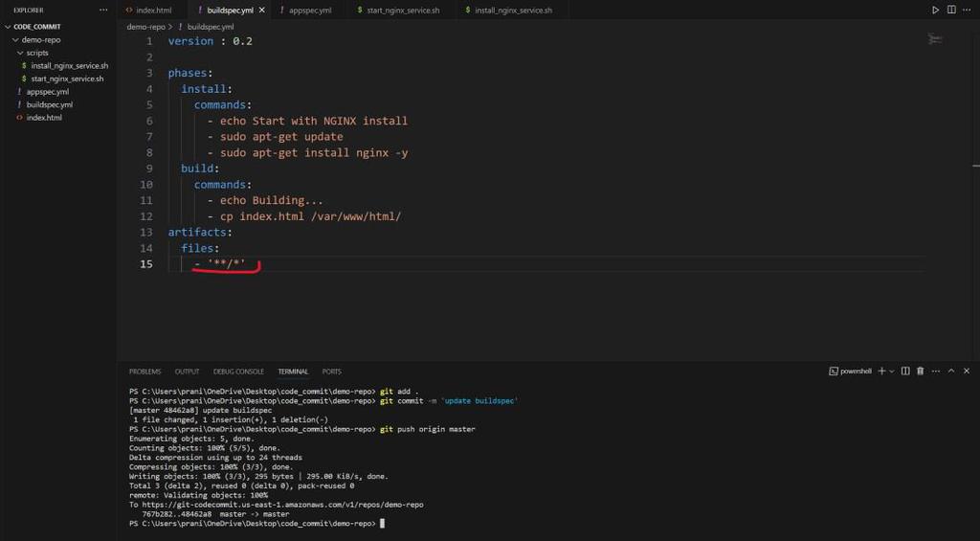Open Explorer views and more actions ellipsis
980x541 pixels.
tap(103, 10)
